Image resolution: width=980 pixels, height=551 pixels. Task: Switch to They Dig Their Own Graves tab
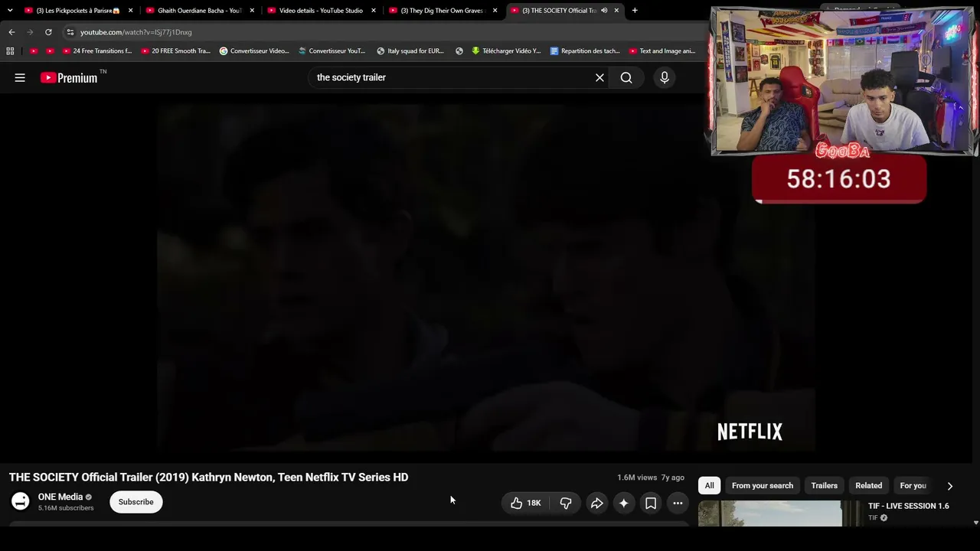tap(438, 11)
